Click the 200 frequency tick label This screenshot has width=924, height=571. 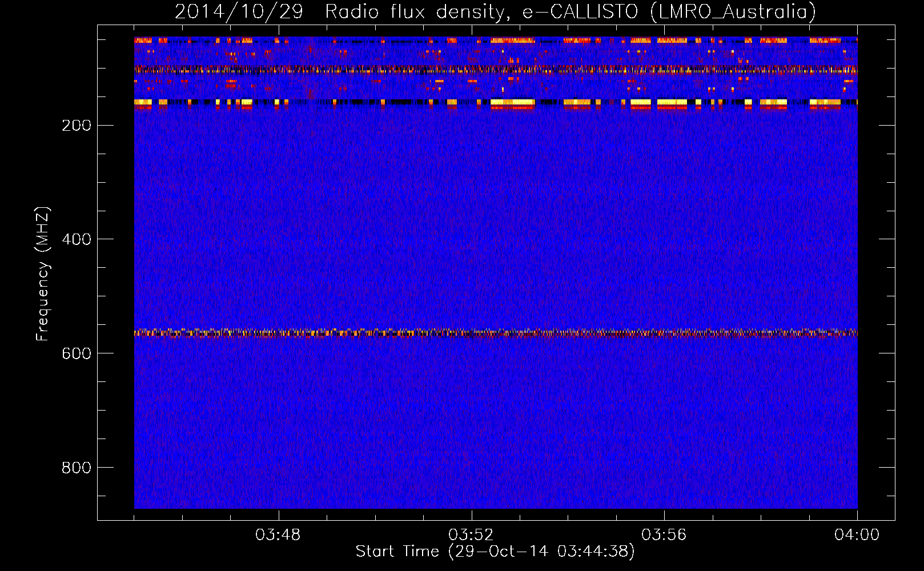pos(77,125)
